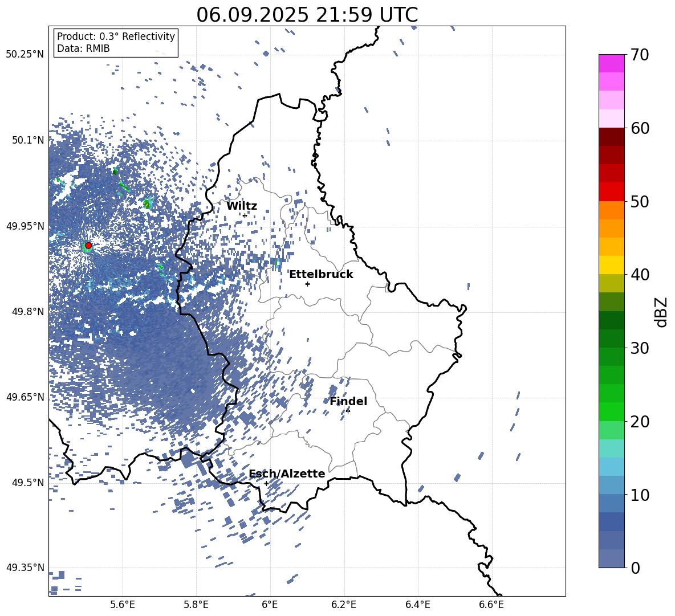Click the 50.25°N latitude label
The width and height of the screenshot is (675, 616).
[x=25, y=55]
